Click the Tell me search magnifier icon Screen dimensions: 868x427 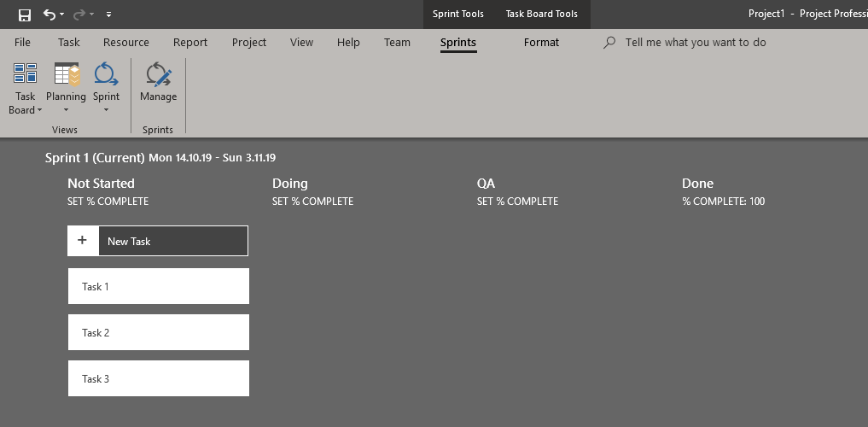click(609, 43)
